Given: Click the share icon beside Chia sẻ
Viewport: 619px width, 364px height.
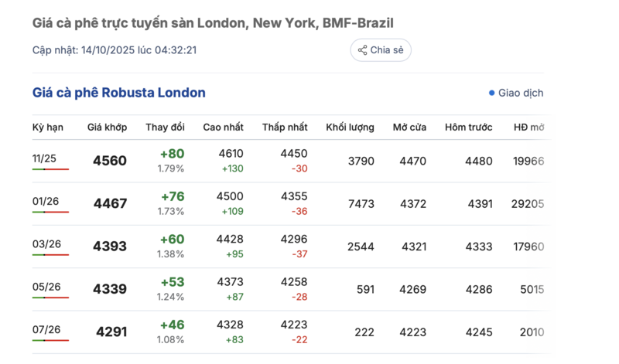Looking at the screenshot, I should (x=363, y=50).
